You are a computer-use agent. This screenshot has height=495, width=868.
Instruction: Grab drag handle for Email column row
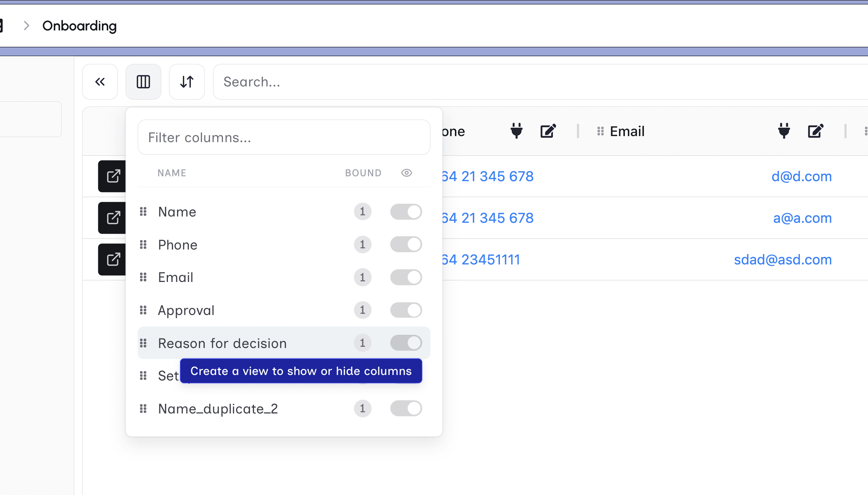(x=144, y=277)
